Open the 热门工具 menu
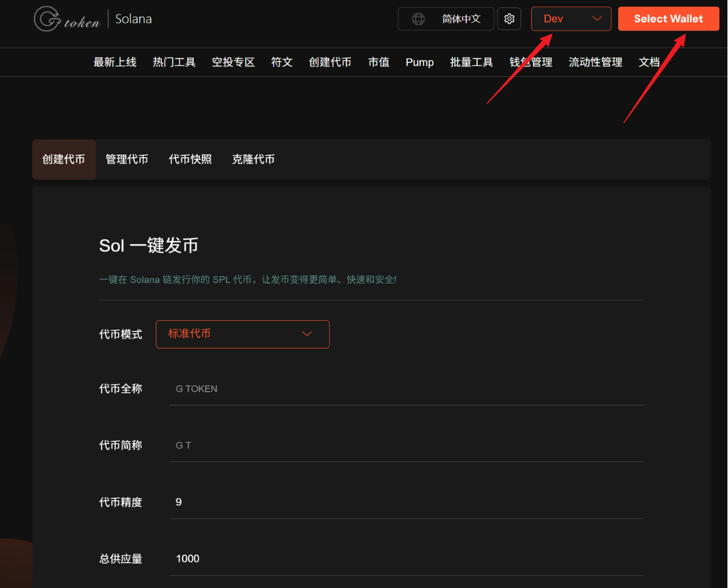 pyautogui.click(x=174, y=62)
